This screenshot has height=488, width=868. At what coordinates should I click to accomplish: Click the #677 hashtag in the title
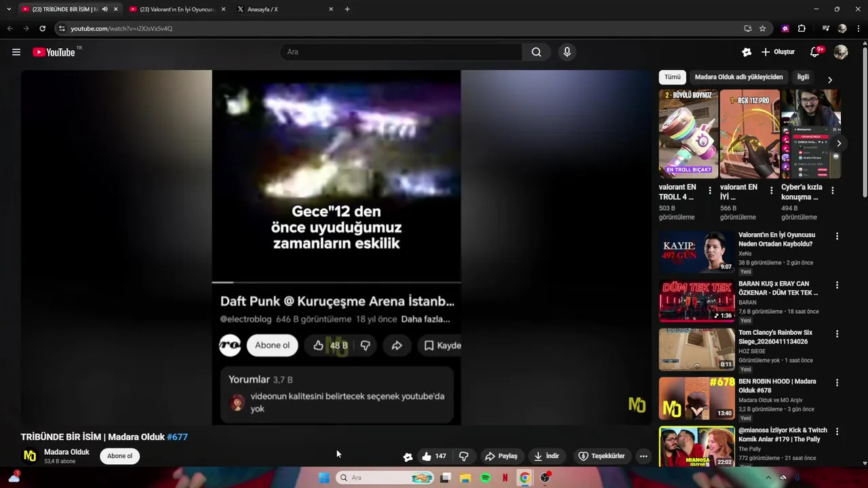pos(177,437)
